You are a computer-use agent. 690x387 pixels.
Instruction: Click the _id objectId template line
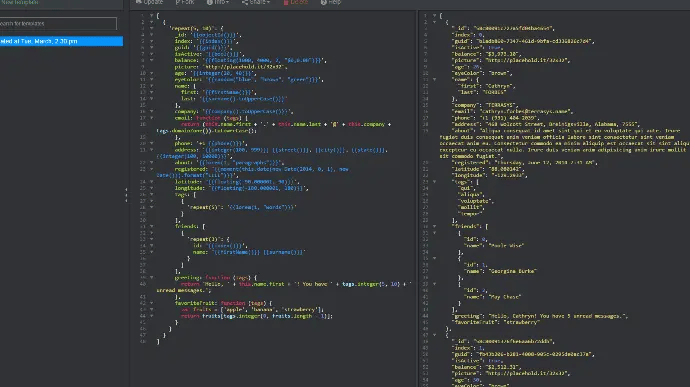click(208, 35)
